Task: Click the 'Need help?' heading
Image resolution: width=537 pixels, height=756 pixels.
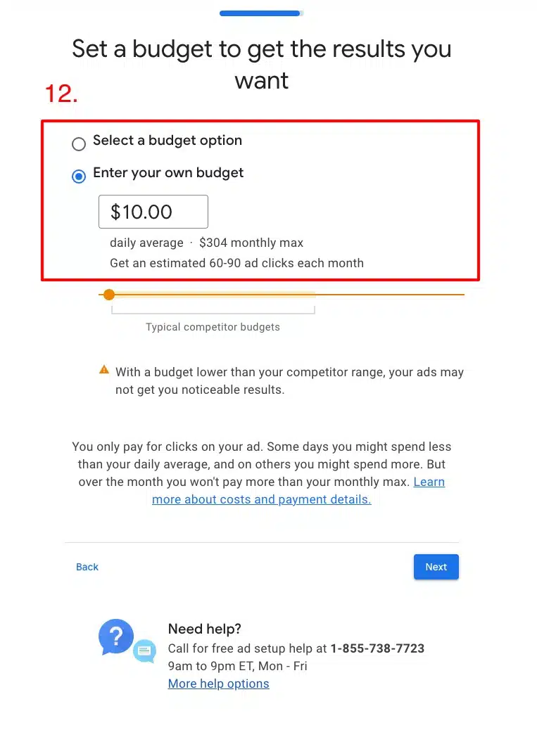Action: [205, 629]
